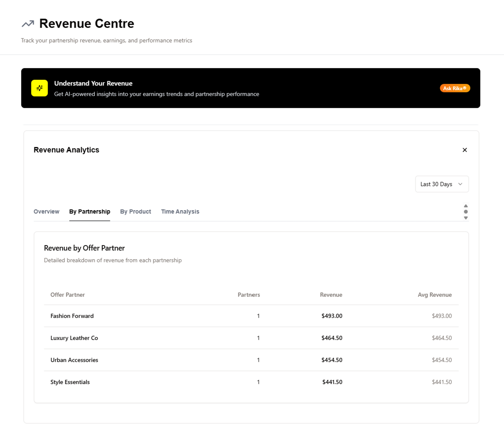
Task: Click the Ask Rika button
Action: tap(455, 88)
